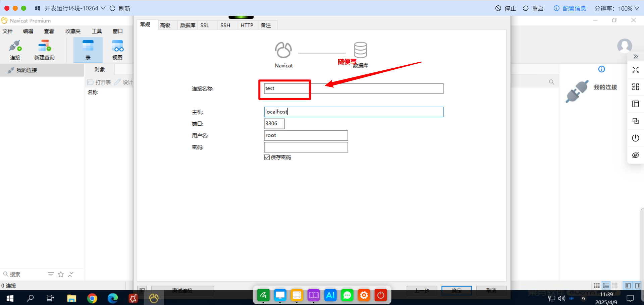Click the blue info icon in right panel
The image size is (644, 305).
602,69
